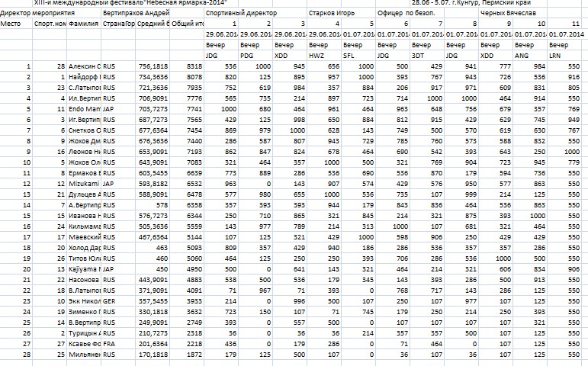Viewport: 588px width, 366px height.
Task: Select the average score 721,3636
Action: 153,88
